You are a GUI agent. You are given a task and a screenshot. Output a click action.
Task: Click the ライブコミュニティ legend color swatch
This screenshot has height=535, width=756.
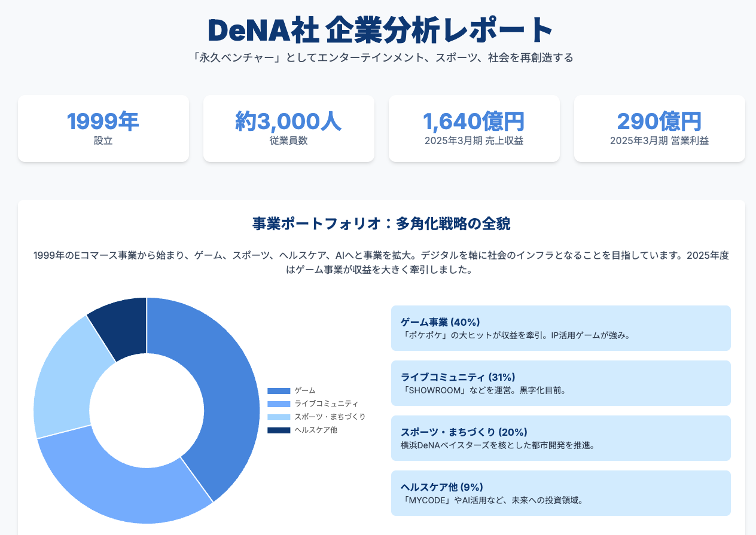click(279, 403)
